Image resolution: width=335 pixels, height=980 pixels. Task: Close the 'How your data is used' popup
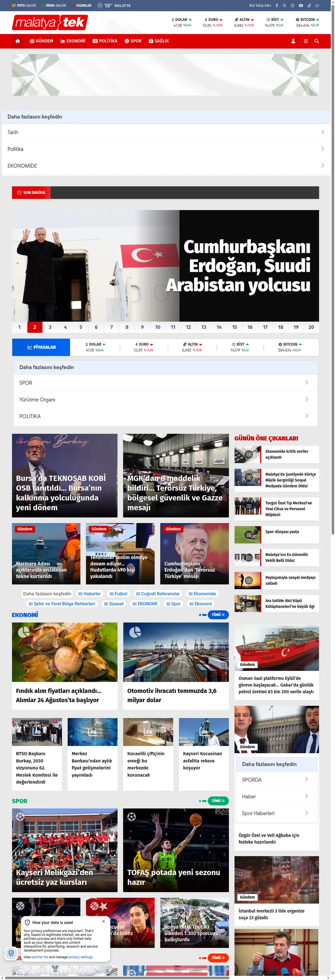point(103,921)
